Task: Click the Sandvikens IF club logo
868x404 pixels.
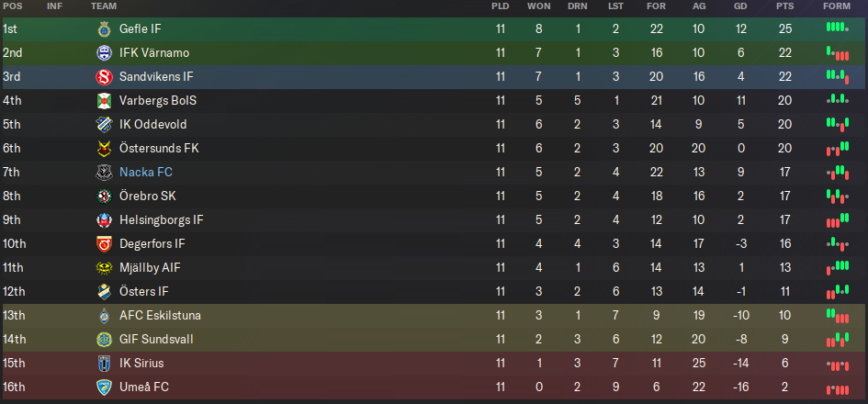Action: pyautogui.click(x=103, y=77)
